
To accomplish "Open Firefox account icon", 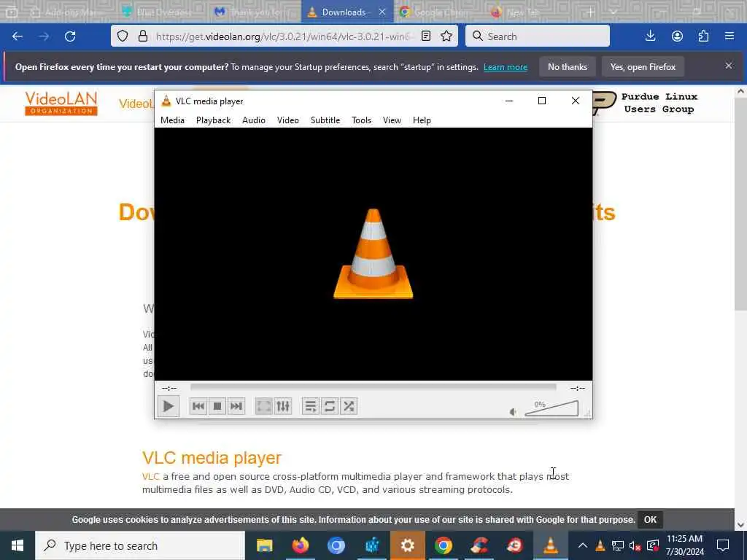I will tap(677, 36).
